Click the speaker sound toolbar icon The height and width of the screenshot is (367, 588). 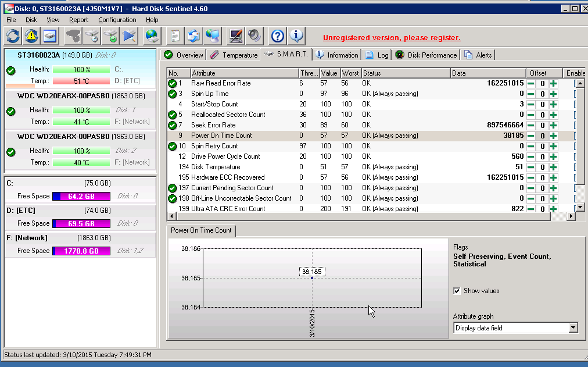(x=254, y=37)
